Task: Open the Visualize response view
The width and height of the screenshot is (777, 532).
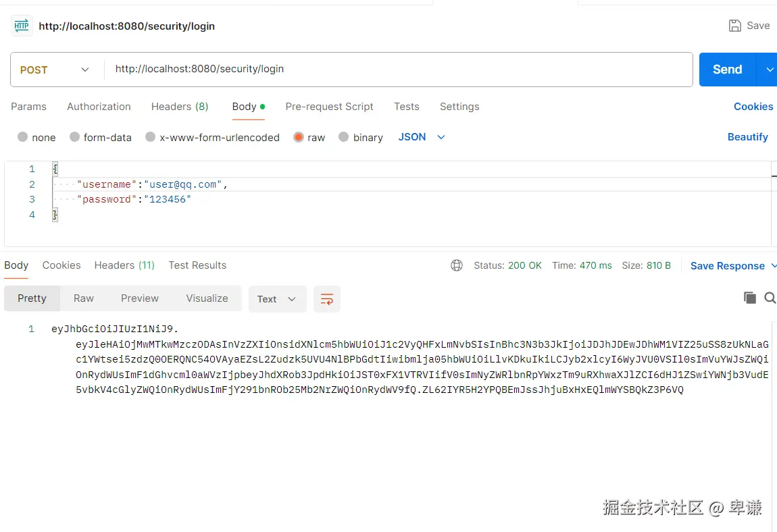Action: [x=207, y=298]
